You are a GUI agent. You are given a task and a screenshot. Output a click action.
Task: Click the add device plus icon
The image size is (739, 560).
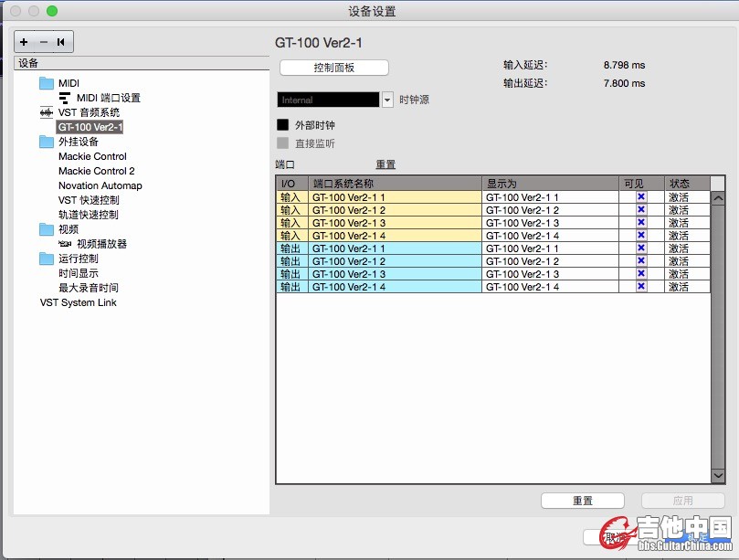24,42
